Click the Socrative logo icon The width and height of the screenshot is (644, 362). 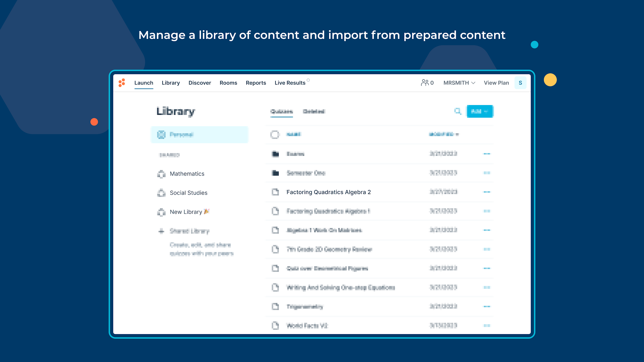[122, 83]
